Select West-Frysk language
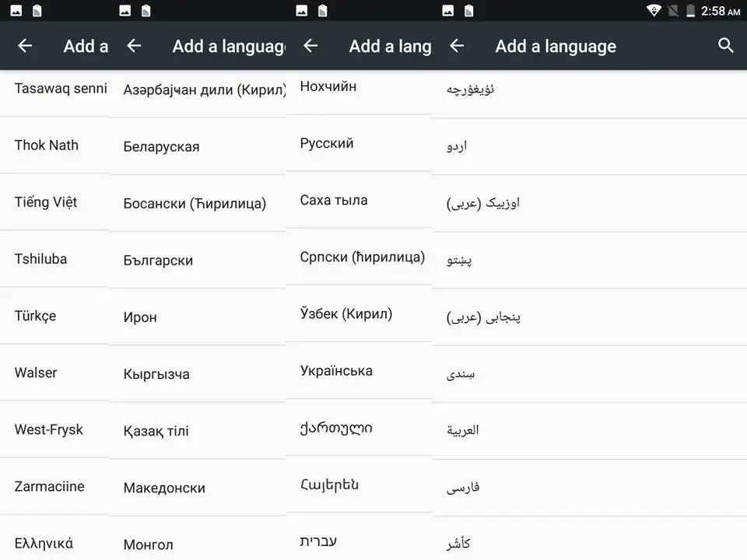Image resolution: width=747 pixels, height=560 pixels. 48,429
